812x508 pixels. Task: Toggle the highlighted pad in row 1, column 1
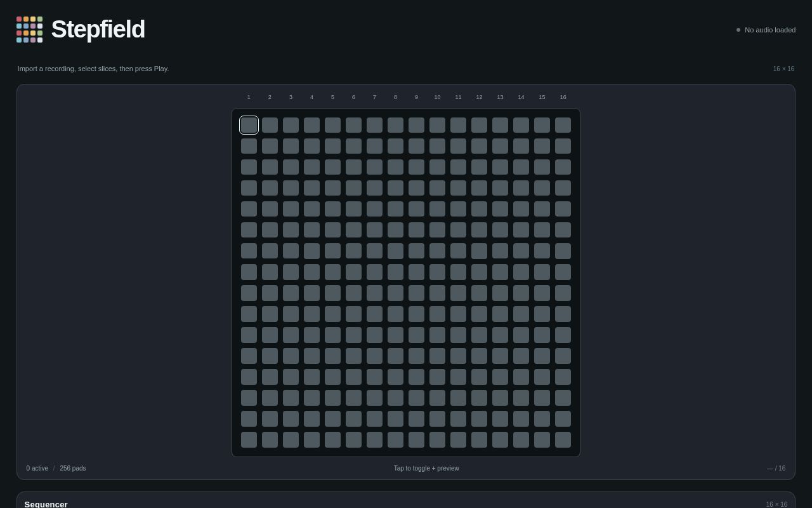point(249,125)
